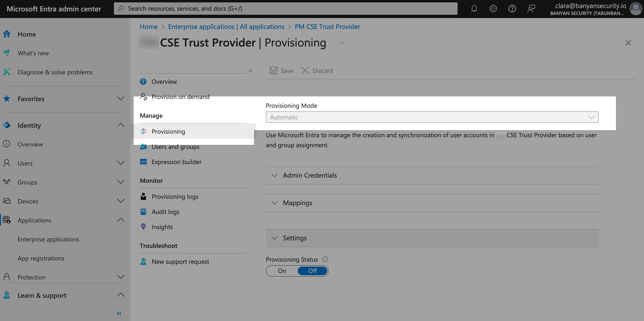Collapse the Settings section
Screen dimensions: 644x321
pos(294,238)
